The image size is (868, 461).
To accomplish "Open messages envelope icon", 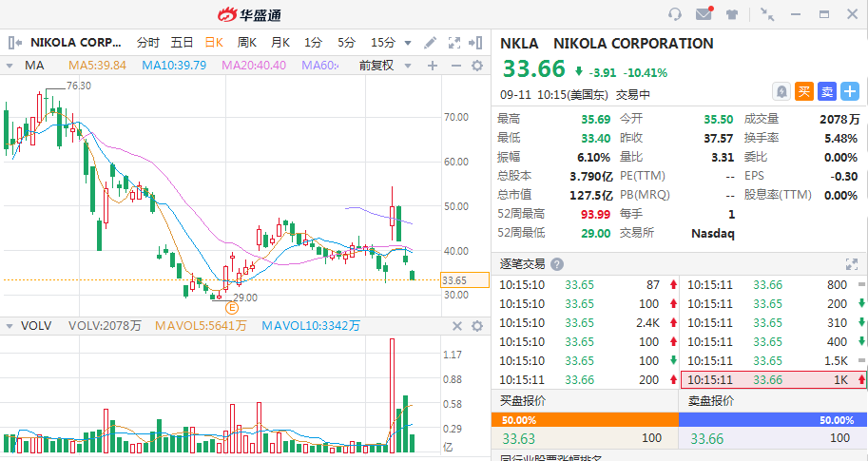I will (x=704, y=13).
